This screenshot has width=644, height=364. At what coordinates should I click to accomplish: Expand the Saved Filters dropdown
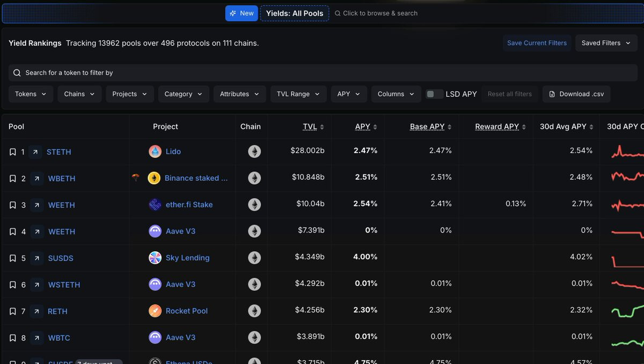pos(606,43)
